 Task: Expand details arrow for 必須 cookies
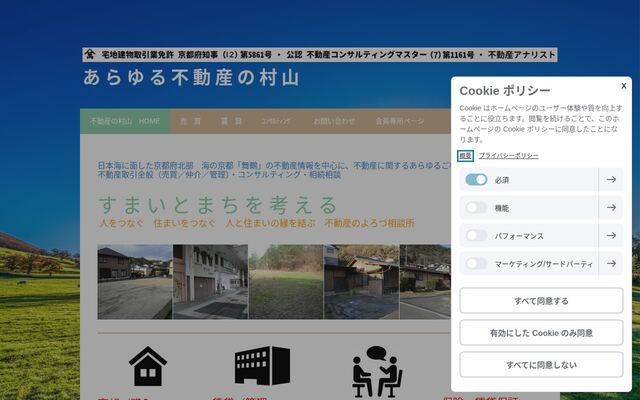611,180
